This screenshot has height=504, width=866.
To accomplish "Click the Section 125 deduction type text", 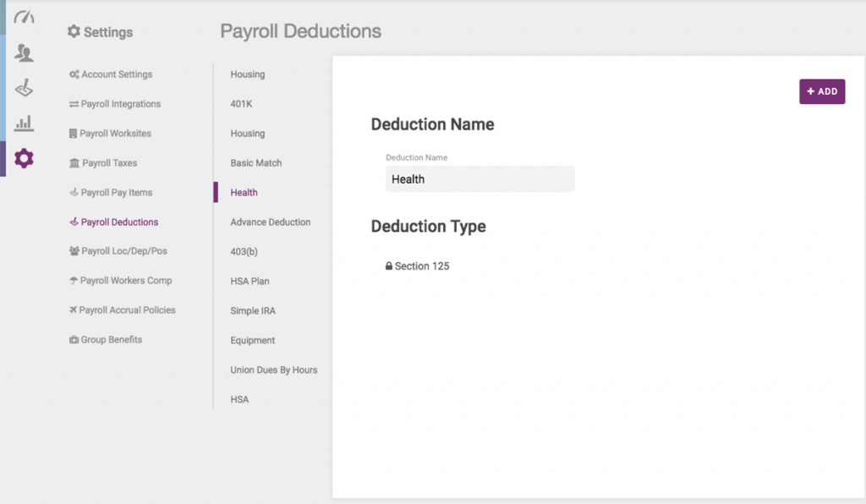I will pos(422,266).
